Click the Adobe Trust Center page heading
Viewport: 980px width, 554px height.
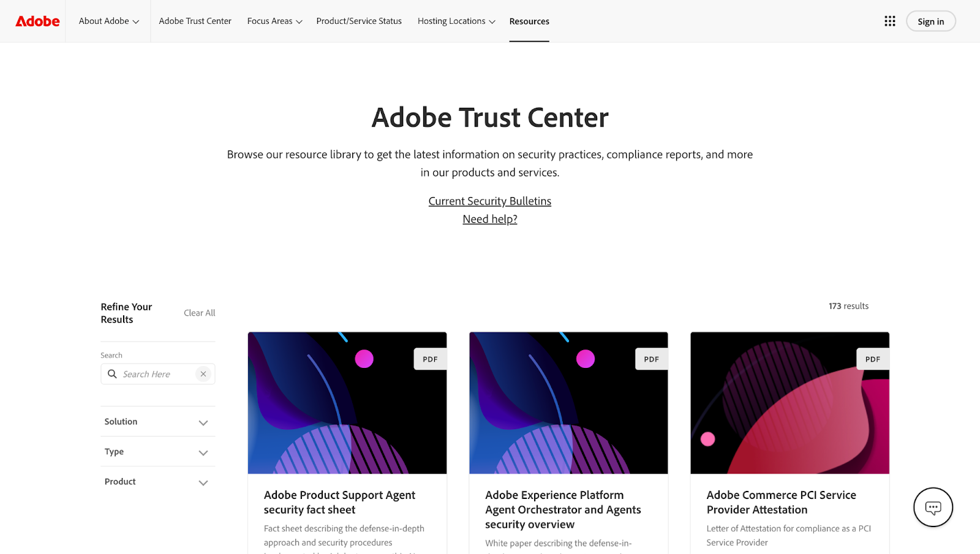pyautogui.click(x=490, y=118)
